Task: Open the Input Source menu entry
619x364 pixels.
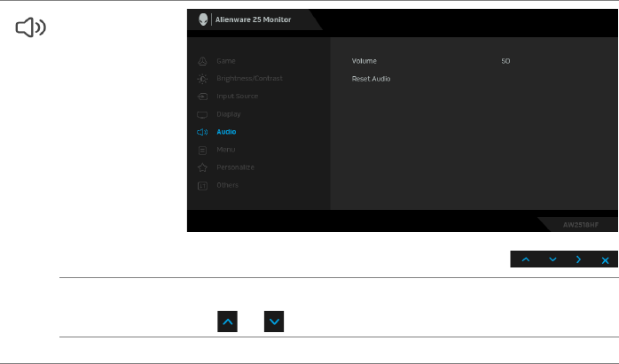Action: 238,97
